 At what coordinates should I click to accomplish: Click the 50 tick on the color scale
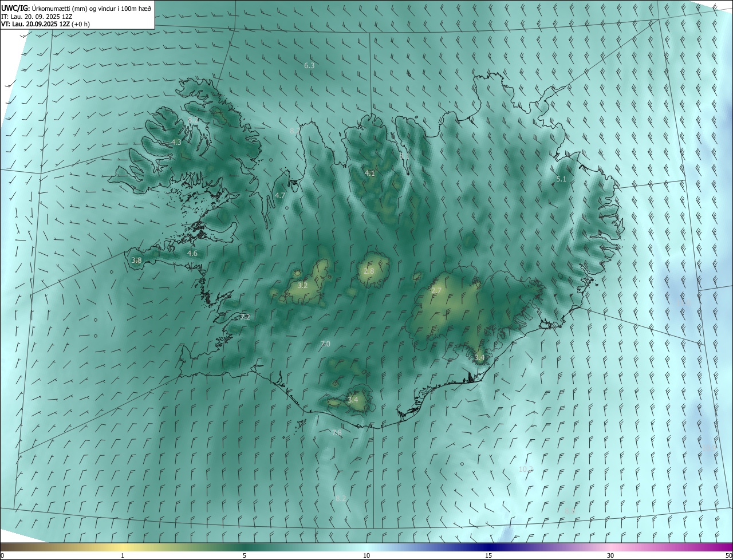728,555
